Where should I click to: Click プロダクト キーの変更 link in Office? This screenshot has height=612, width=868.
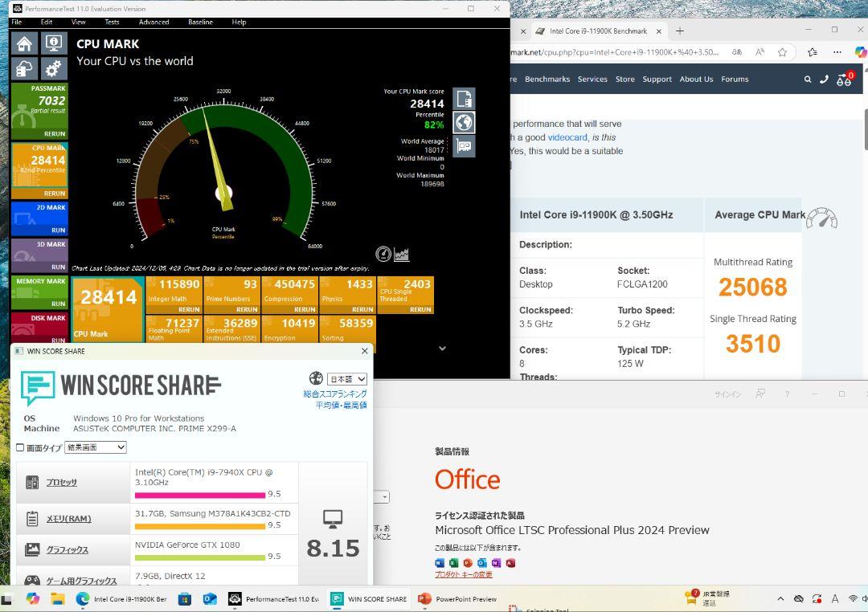(x=464, y=574)
